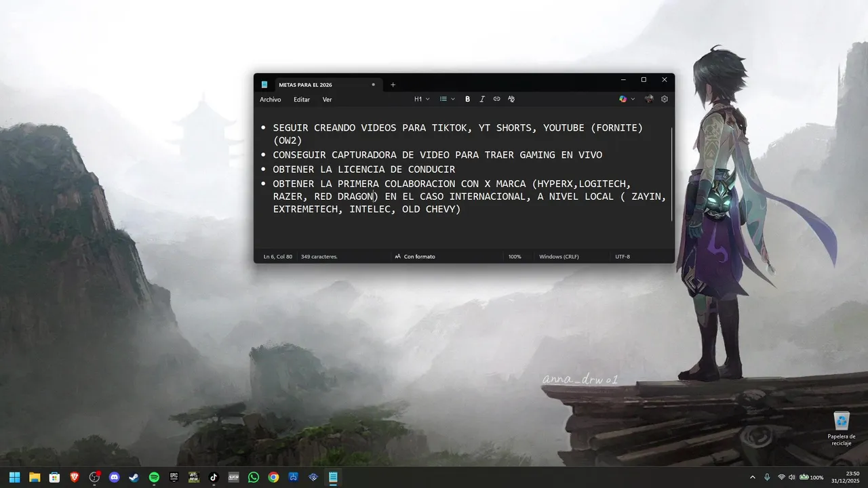Open the diamond-shaped app icon in taskbar
This screenshot has height=488, width=868.
[x=313, y=477]
